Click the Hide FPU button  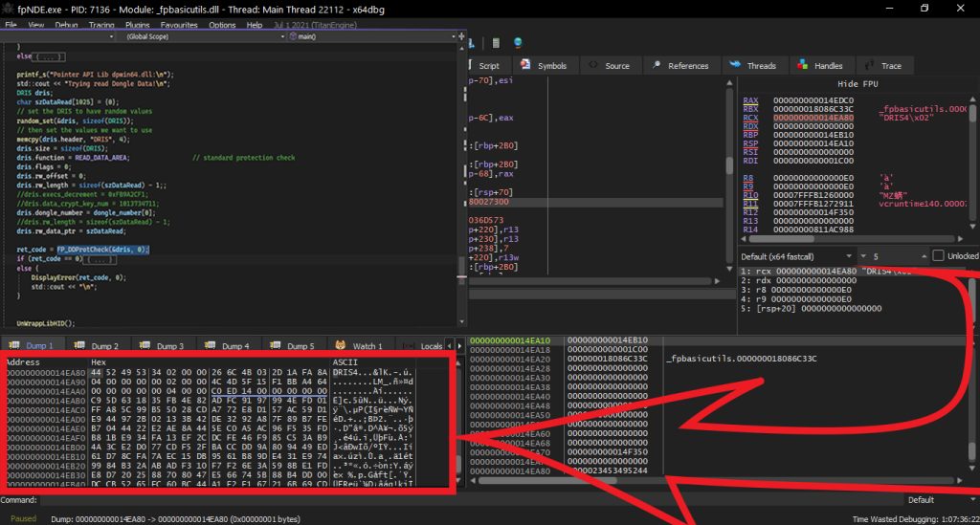point(857,84)
